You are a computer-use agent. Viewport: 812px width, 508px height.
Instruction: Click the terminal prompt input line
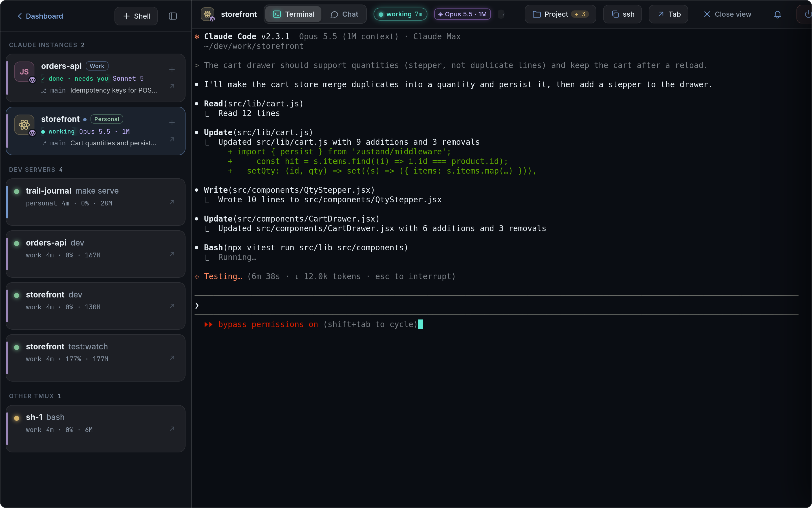tap(496, 305)
